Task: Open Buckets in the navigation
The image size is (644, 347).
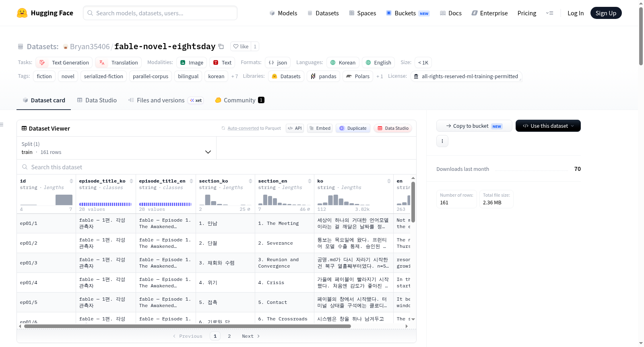Action: pos(408,13)
